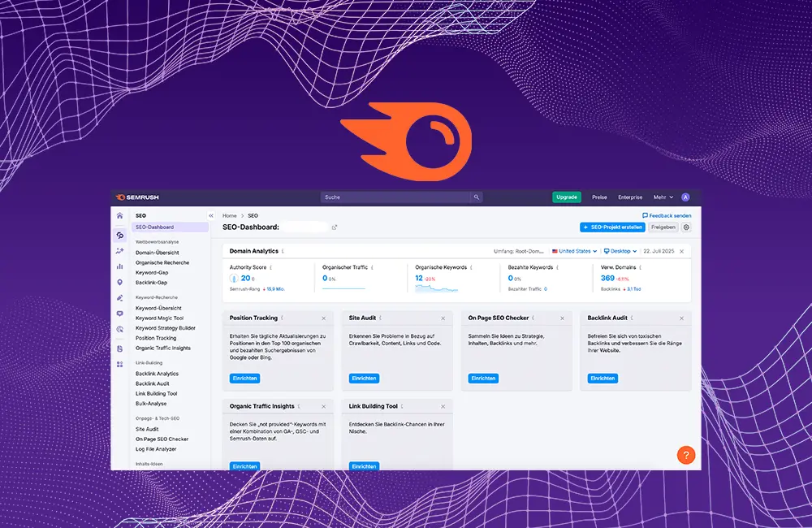Open the United States country dropdown

click(x=574, y=251)
